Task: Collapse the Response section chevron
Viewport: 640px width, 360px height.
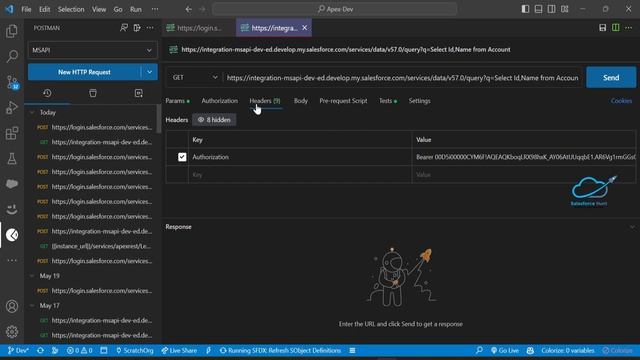Action: pyautogui.click(x=632, y=227)
